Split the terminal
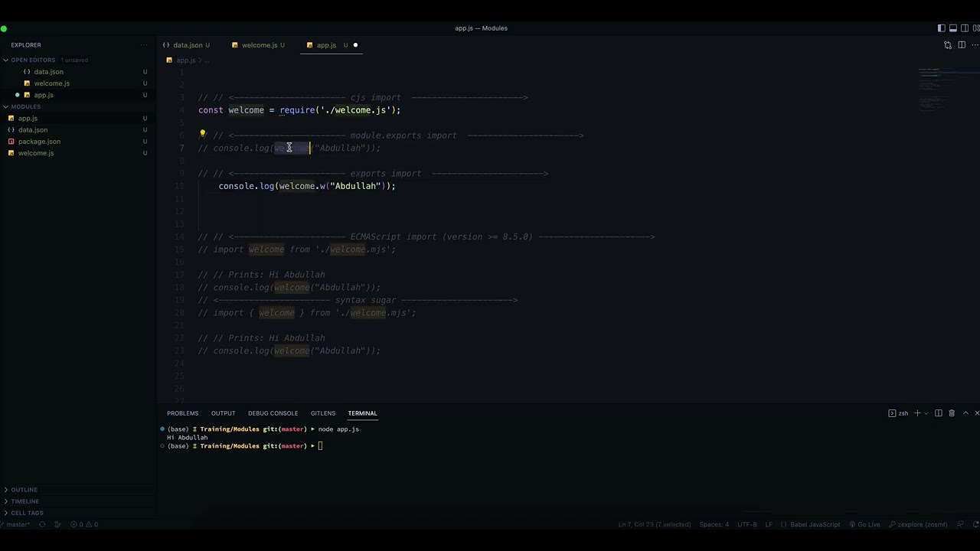Image resolution: width=980 pixels, height=551 pixels. click(938, 413)
